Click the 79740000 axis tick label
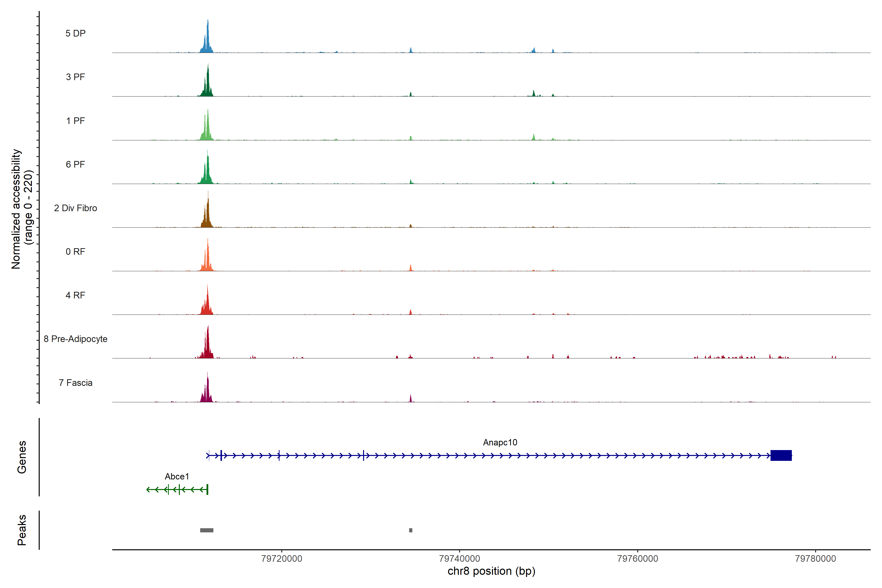This screenshot has height=588, width=882. tap(459, 559)
